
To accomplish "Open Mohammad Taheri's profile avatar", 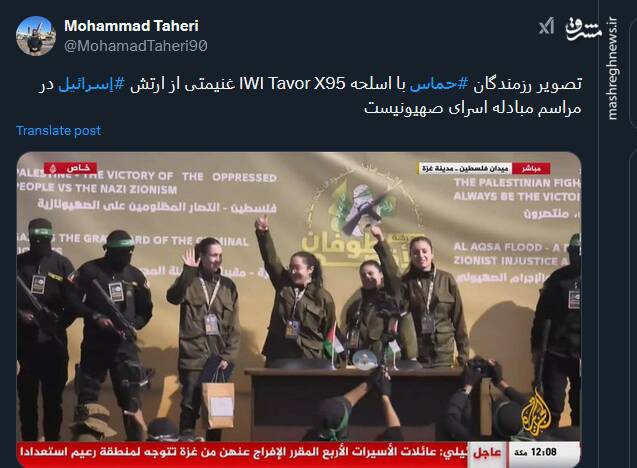I will (x=36, y=36).
